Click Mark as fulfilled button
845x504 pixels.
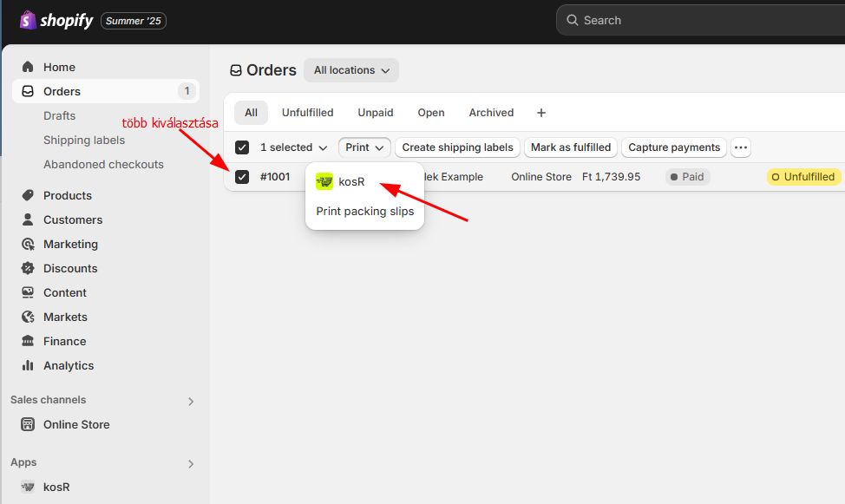[x=570, y=147]
